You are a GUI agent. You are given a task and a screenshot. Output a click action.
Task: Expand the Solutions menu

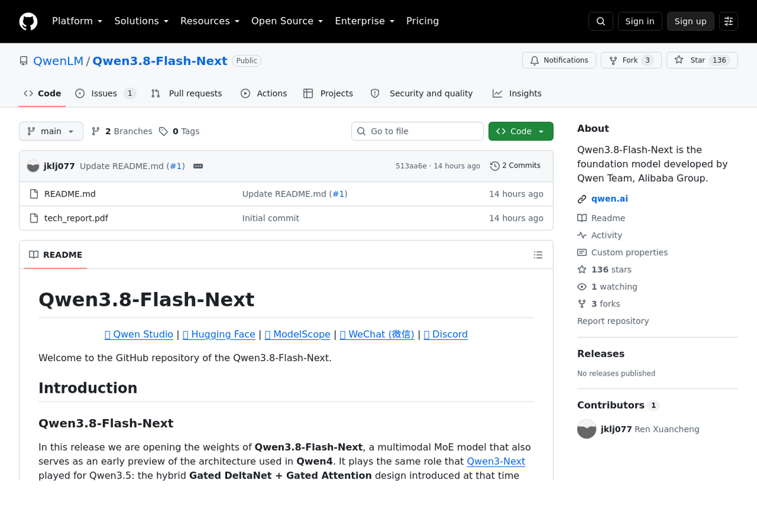141,21
